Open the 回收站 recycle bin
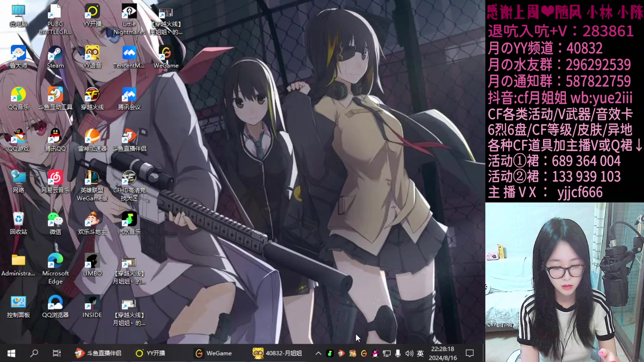 tap(18, 223)
